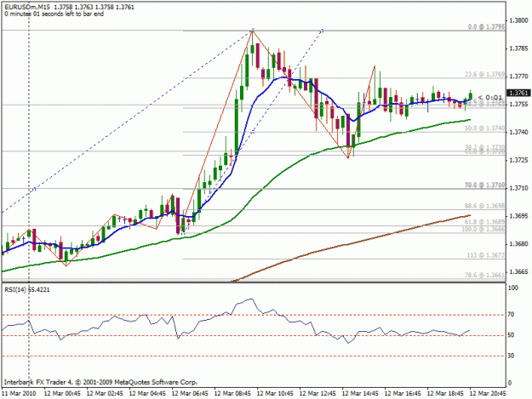The width and height of the screenshot is (532, 399).
Task: Click the '12 Mar 14:45' time axis label
Action: click(x=360, y=394)
